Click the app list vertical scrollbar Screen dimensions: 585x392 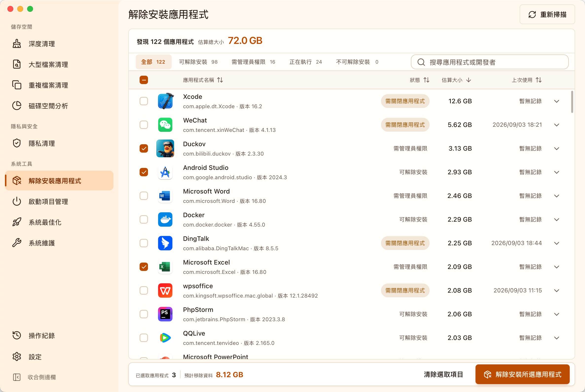pyautogui.click(x=572, y=102)
